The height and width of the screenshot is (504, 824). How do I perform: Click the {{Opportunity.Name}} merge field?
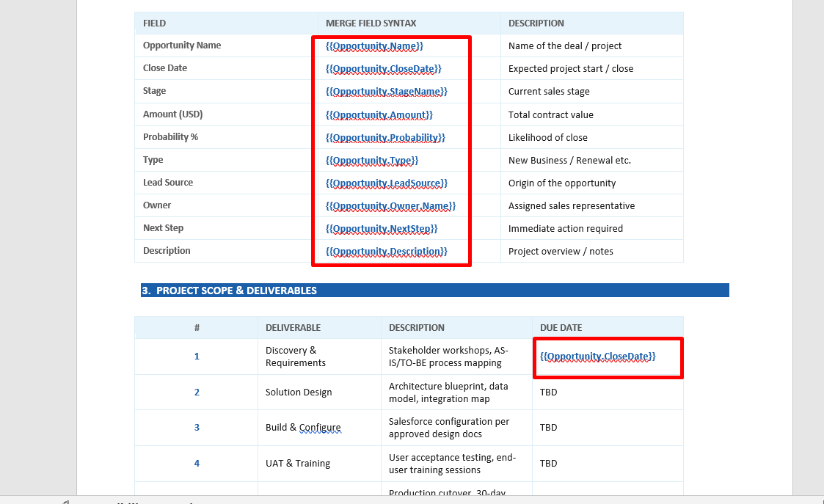click(374, 45)
